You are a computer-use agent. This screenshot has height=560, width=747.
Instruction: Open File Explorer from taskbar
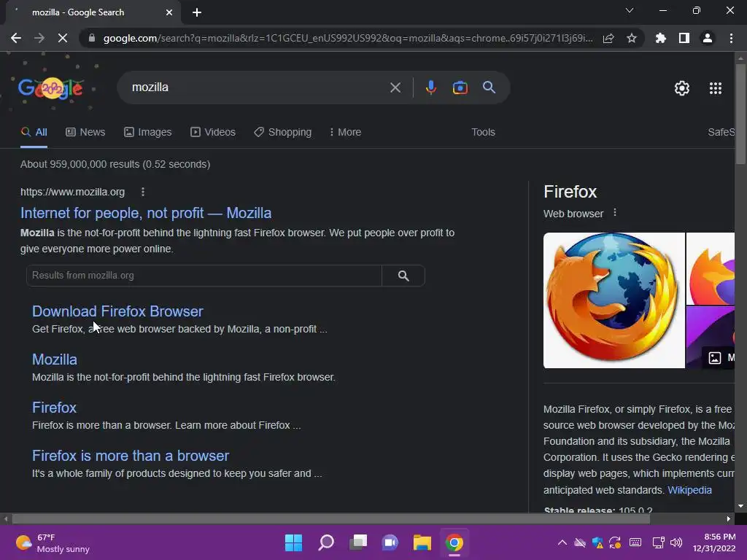click(422, 542)
